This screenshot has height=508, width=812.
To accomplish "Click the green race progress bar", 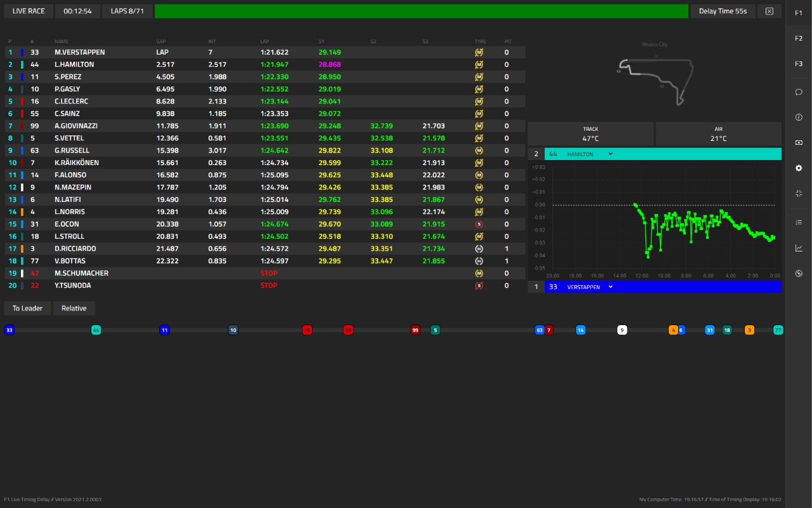I will point(421,11).
